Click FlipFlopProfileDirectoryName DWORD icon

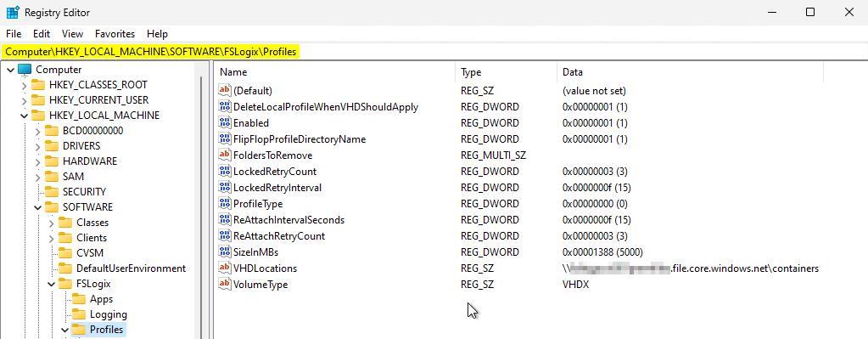[225, 138]
